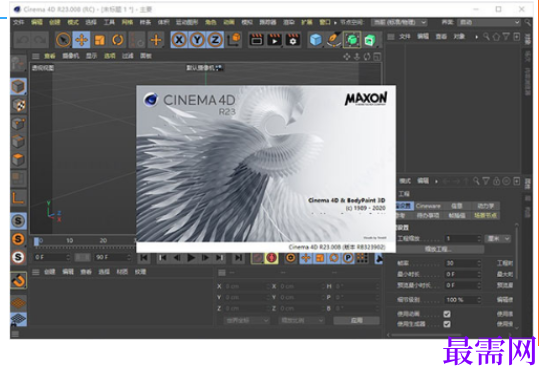Click the timeline playhead at frame 0
Viewport: 555px width, 382px height.
pos(36,241)
